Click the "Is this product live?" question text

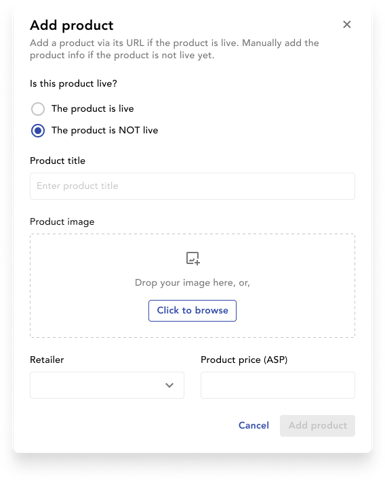[73, 84]
